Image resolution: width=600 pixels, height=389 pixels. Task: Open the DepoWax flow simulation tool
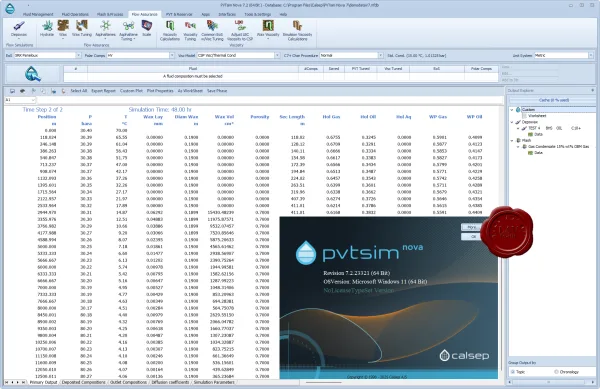pos(19,30)
